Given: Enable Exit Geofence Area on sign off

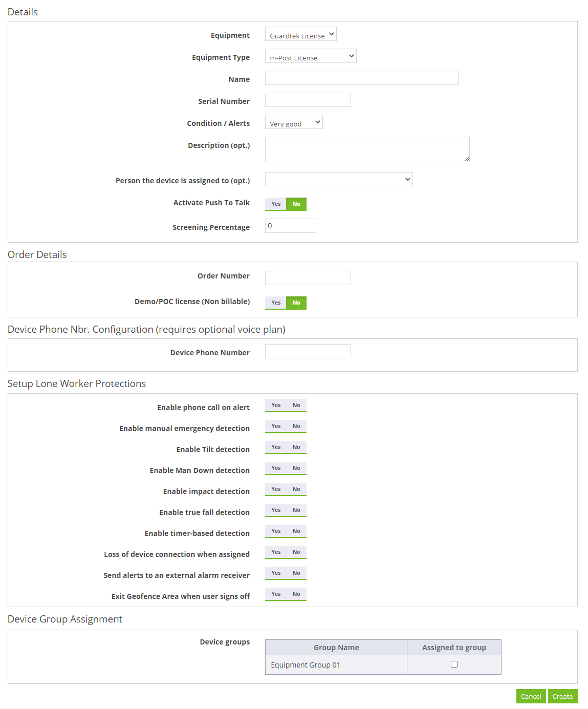Looking at the screenshot, I should coord(276,594).
